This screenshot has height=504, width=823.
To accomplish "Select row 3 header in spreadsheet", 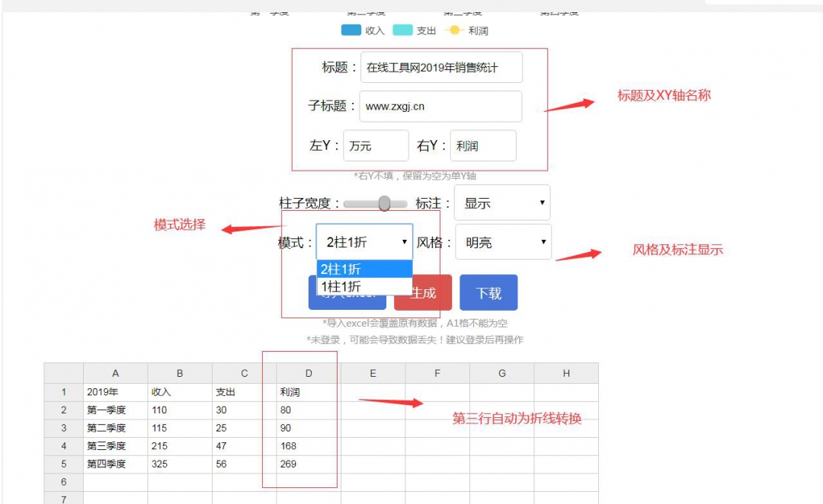I will click(63, 428).
